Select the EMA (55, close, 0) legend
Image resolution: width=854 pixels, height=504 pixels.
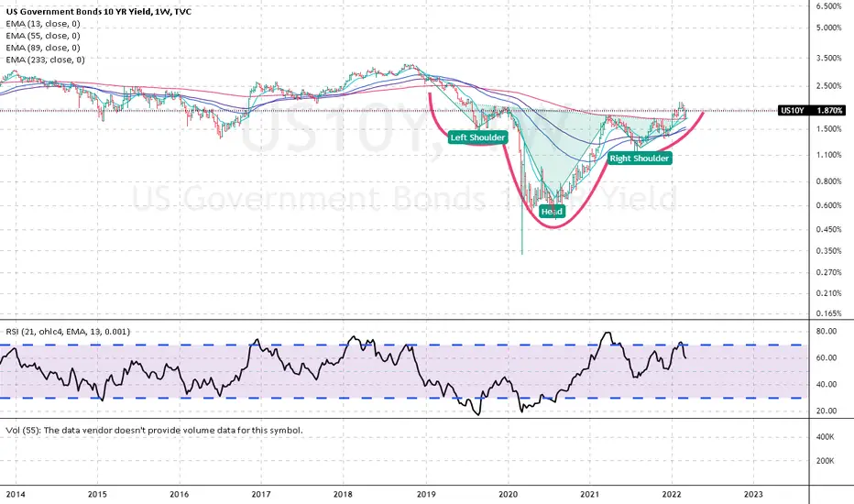tap(43, 36)
